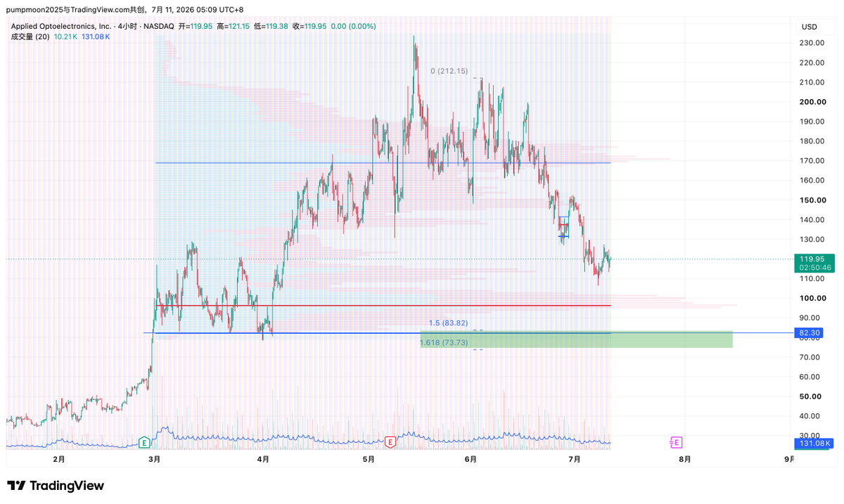
Task: Click the 4月 time axis label
Action: click(263, 459)
